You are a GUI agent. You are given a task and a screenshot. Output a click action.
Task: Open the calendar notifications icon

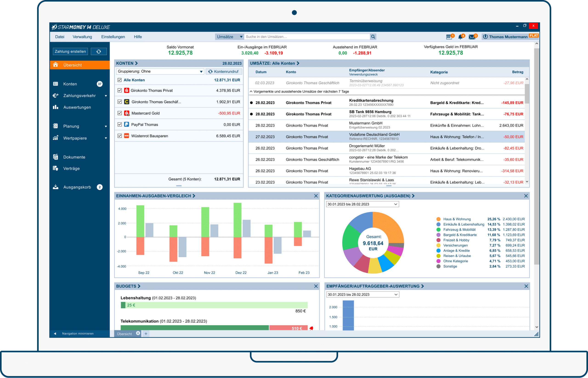click(x=449, y=37)
